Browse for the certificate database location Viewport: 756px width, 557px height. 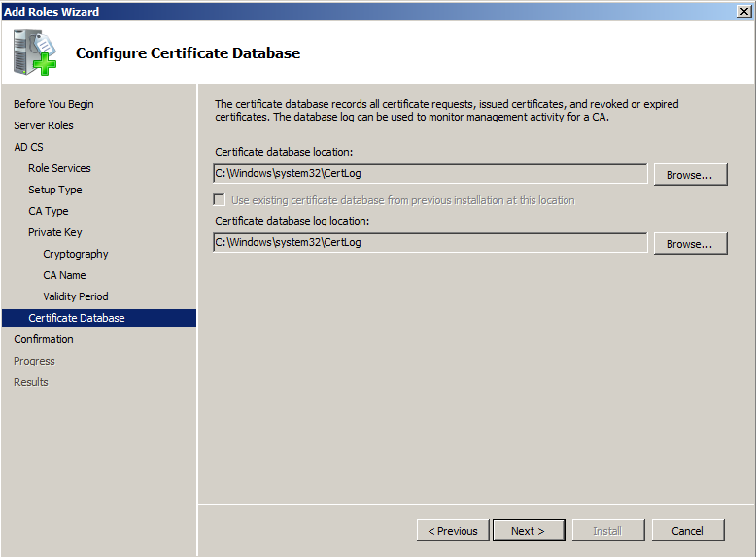(689, 174)
